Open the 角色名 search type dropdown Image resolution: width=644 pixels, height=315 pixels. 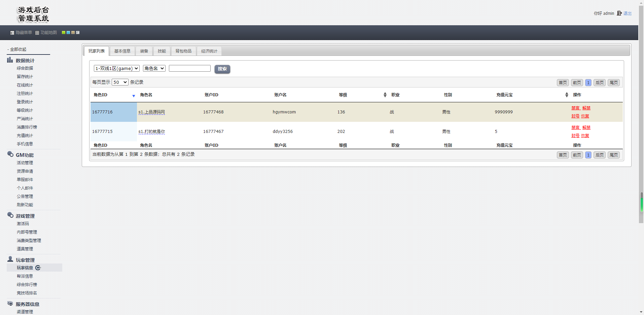[154, 69]
